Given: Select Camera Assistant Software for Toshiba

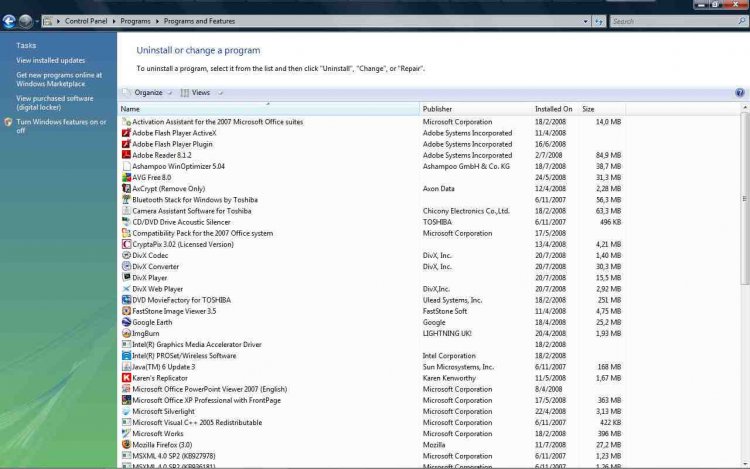Looking at the screenshot, I should point(372,211).
